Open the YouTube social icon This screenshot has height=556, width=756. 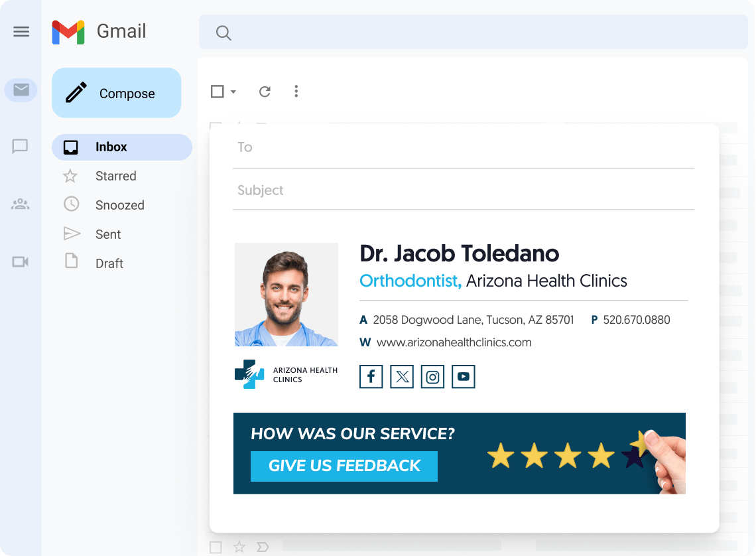(464, 377)
